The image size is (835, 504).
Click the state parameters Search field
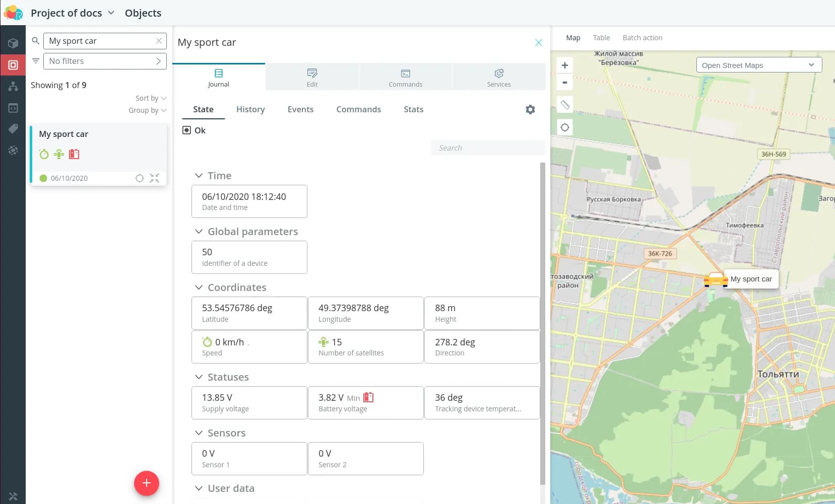(487, 148)
